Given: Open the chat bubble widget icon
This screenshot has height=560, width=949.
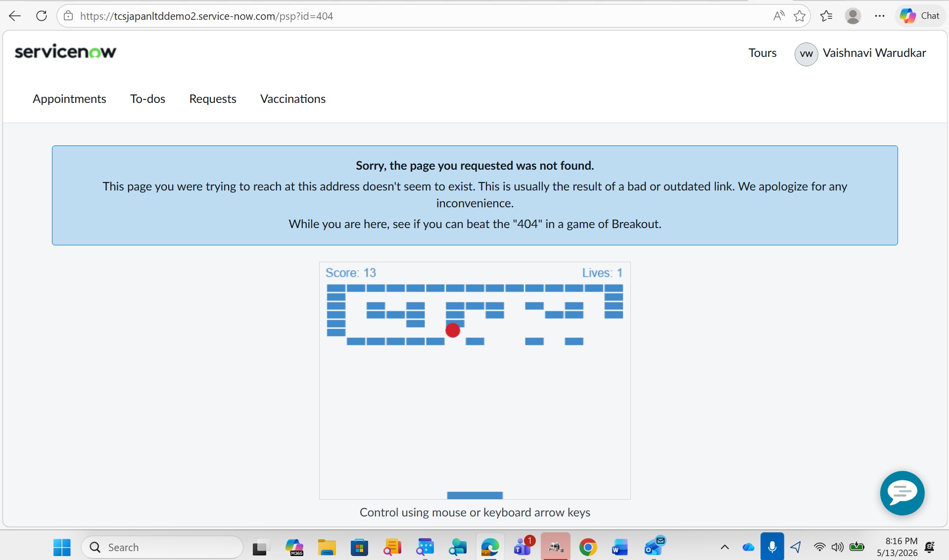Looking at the screenshot, I should click(x=902, y=493).
